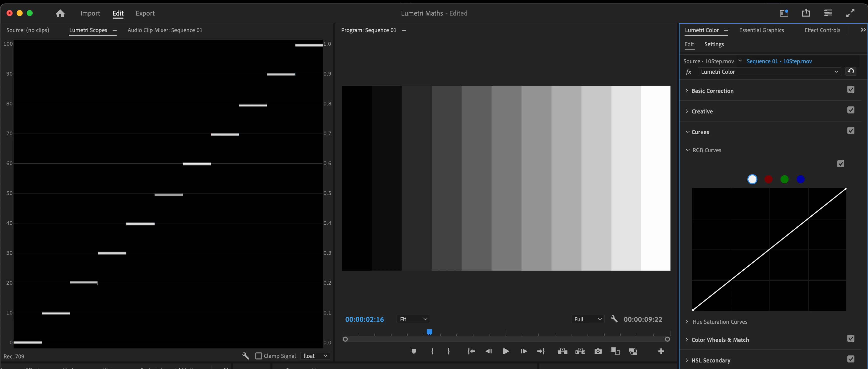
Task: Open the Button Editor plus icon
Action: tap(661, 351)
